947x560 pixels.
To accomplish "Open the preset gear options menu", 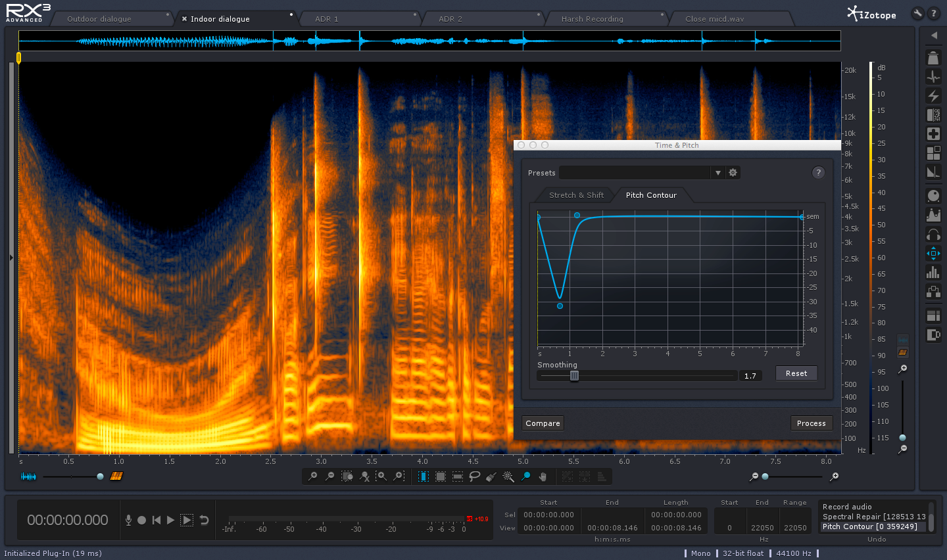I will click(x=733, y=173).
